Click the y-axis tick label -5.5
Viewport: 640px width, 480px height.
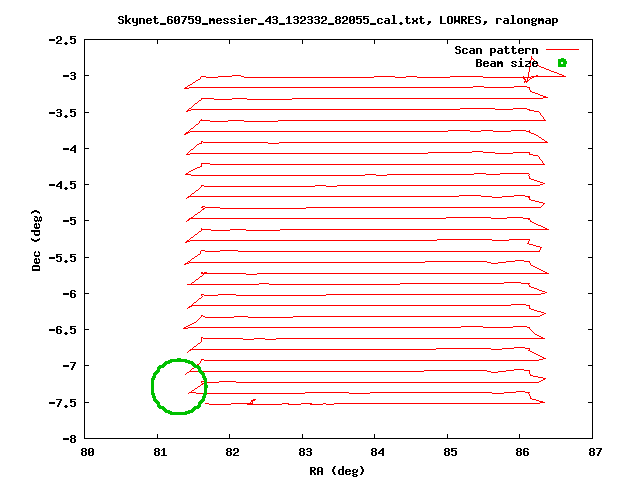tap(62, 258)
